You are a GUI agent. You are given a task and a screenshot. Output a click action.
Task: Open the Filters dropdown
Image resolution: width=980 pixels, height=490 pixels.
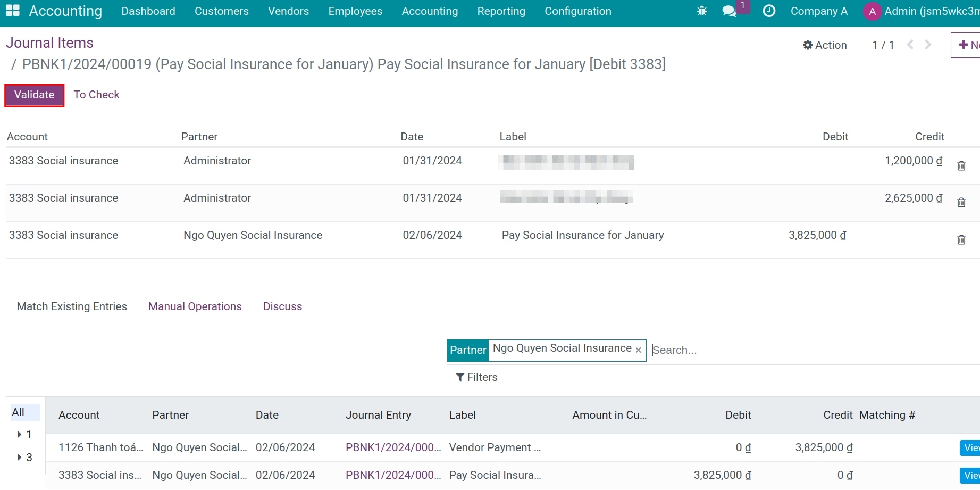[x=477, y=377]
